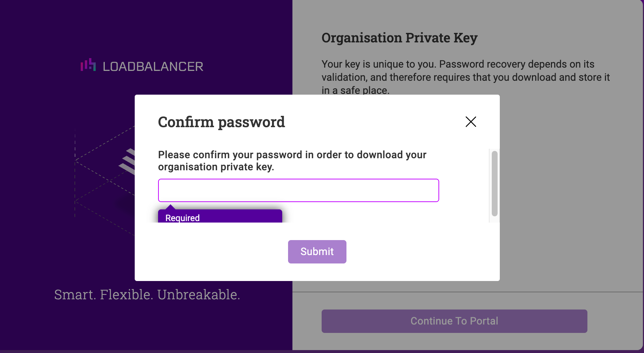Click the Continue To Portal button
Image resolution: width=644 pixels, height=353 pixels.
point(454,321)
